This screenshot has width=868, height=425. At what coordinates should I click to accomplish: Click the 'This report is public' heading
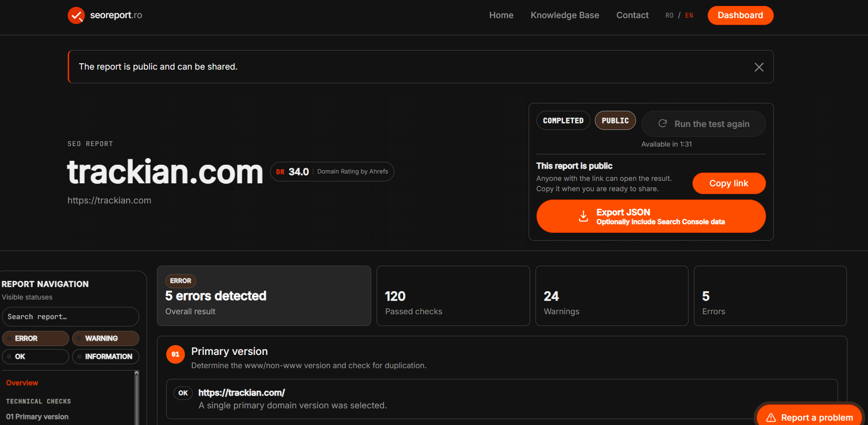click(x=574, y=166)
